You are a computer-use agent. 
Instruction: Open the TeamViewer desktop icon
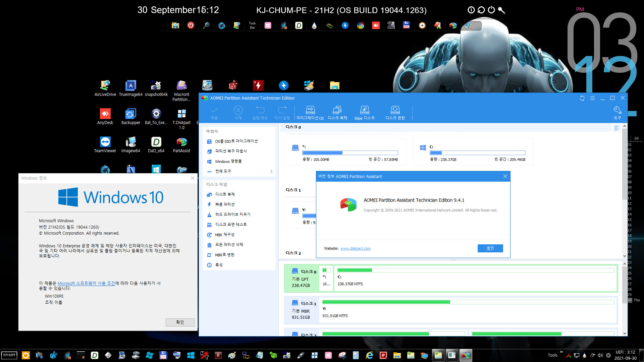pos(105,145)
